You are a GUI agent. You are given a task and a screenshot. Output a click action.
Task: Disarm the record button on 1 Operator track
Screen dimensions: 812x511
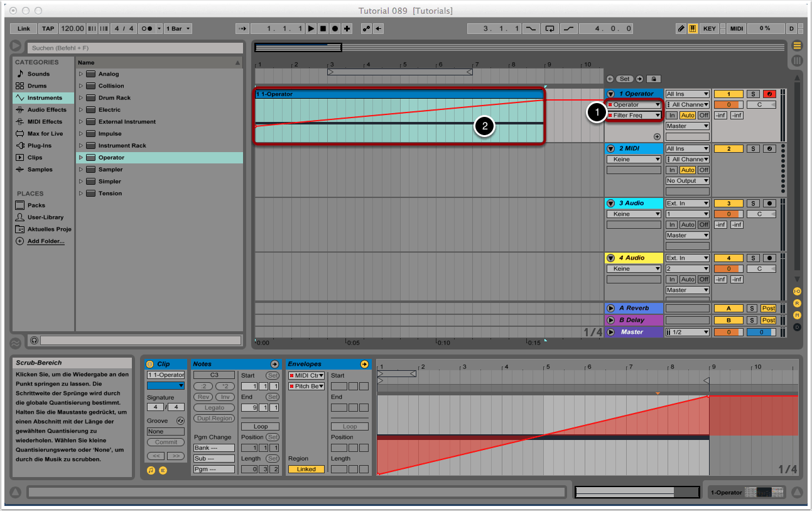769,94
